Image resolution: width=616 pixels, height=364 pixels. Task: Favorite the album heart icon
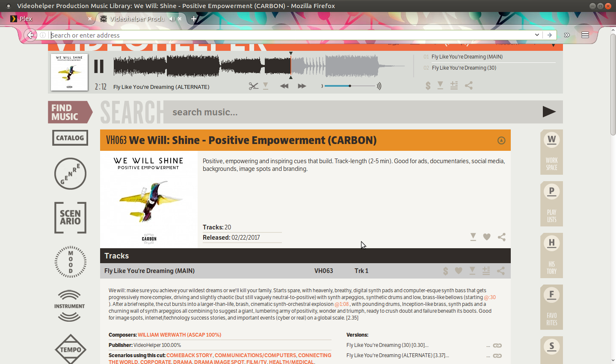[487, 237]
